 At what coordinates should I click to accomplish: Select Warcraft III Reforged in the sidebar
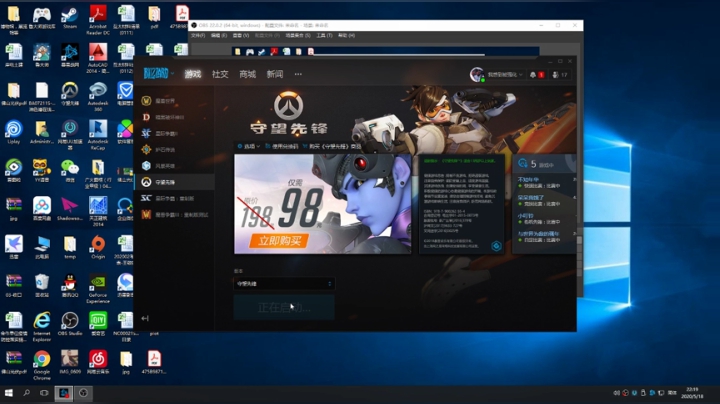point(174,214)
